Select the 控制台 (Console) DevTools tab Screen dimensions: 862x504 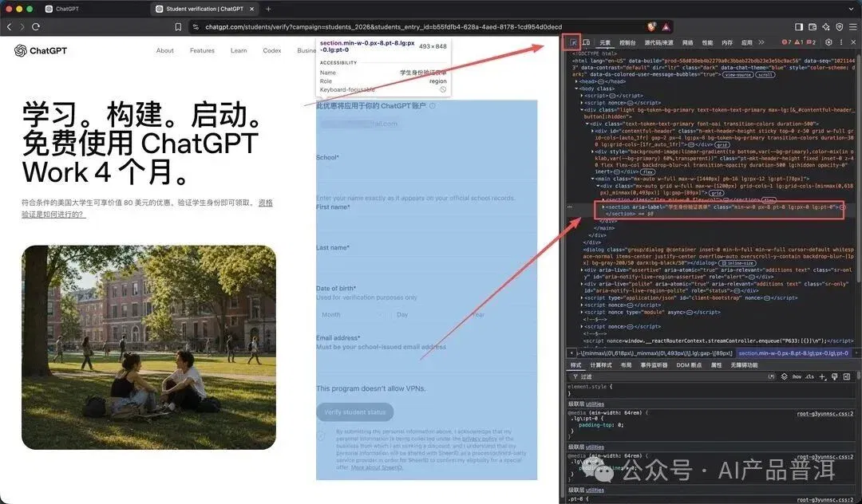click(x=627, y=42)
